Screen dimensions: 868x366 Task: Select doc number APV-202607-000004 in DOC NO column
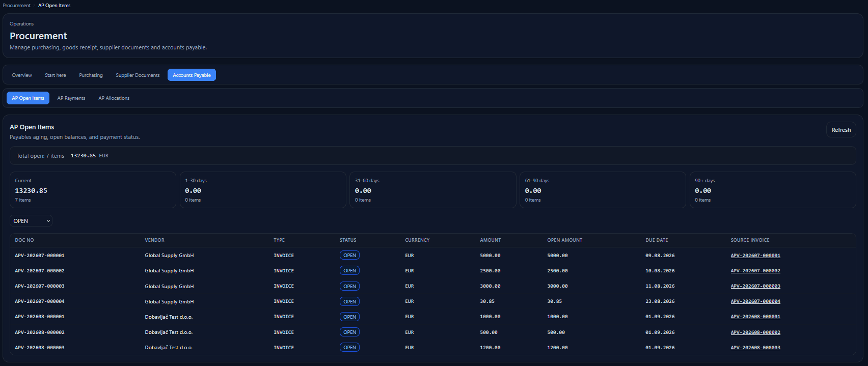(40, 301)
